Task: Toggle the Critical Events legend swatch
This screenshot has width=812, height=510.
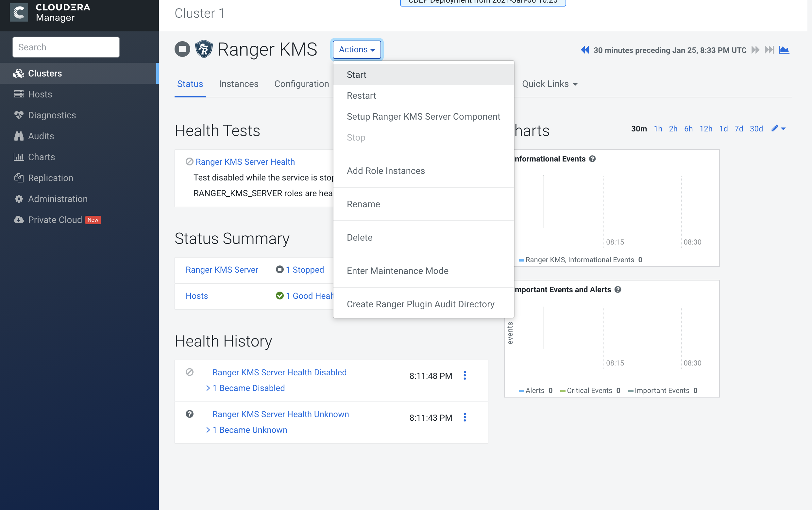Action: (563, 391)
